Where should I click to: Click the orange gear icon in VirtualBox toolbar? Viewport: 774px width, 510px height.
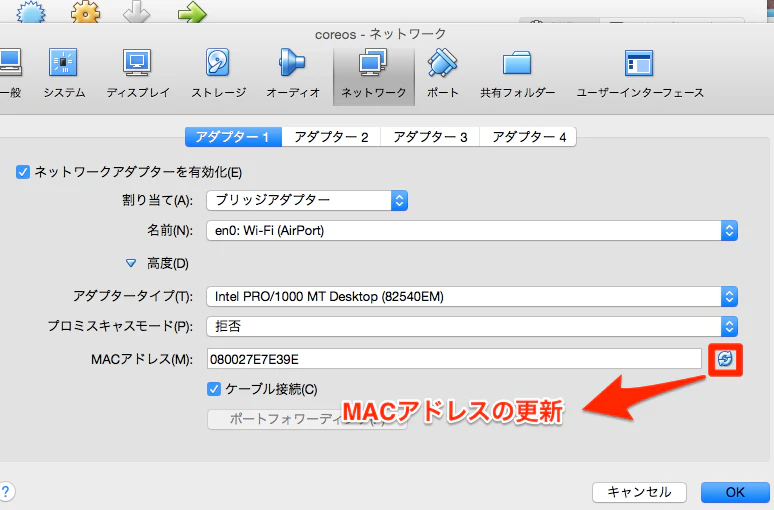pos(85,11)
